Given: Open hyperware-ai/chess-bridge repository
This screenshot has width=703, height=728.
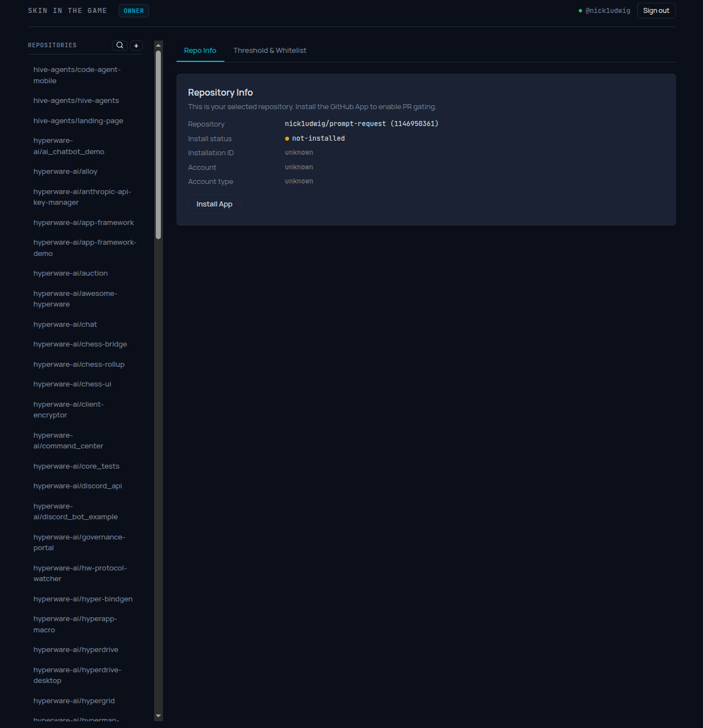Looking at the screenshot, I should (x=80, y=344).
